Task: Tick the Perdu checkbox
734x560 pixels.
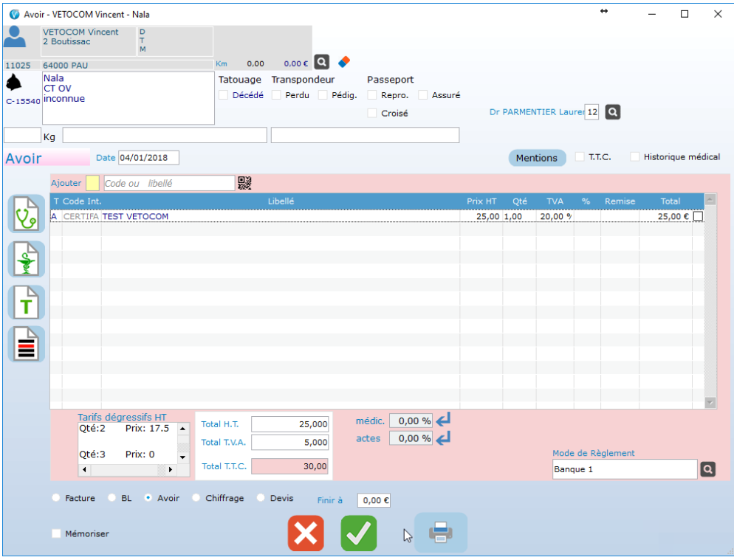Action: click(276, 95)
